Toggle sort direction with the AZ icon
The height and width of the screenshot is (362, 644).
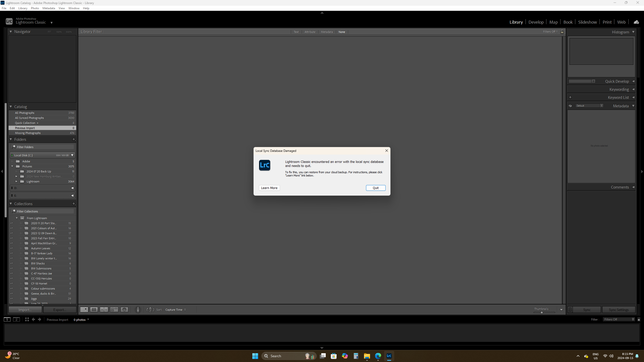pyautogui.click(x=150, y=310)
